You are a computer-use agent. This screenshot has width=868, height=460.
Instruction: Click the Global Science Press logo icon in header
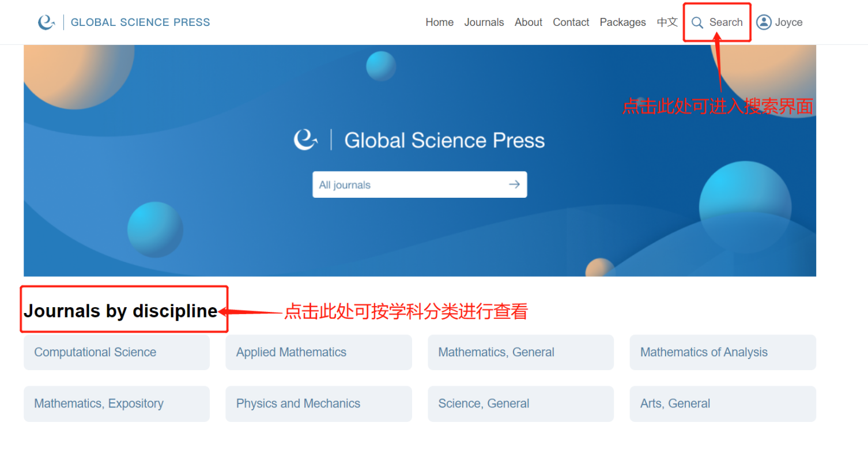(46, 22)
